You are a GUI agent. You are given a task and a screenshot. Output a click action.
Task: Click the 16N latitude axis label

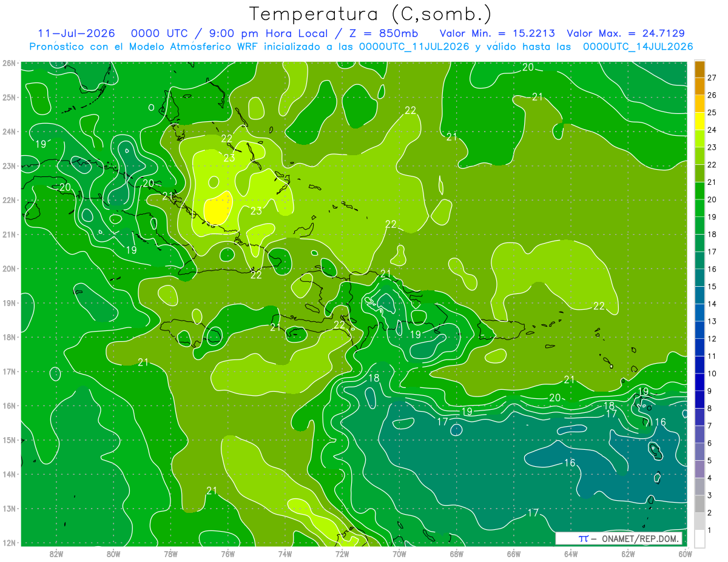point(8,406)
